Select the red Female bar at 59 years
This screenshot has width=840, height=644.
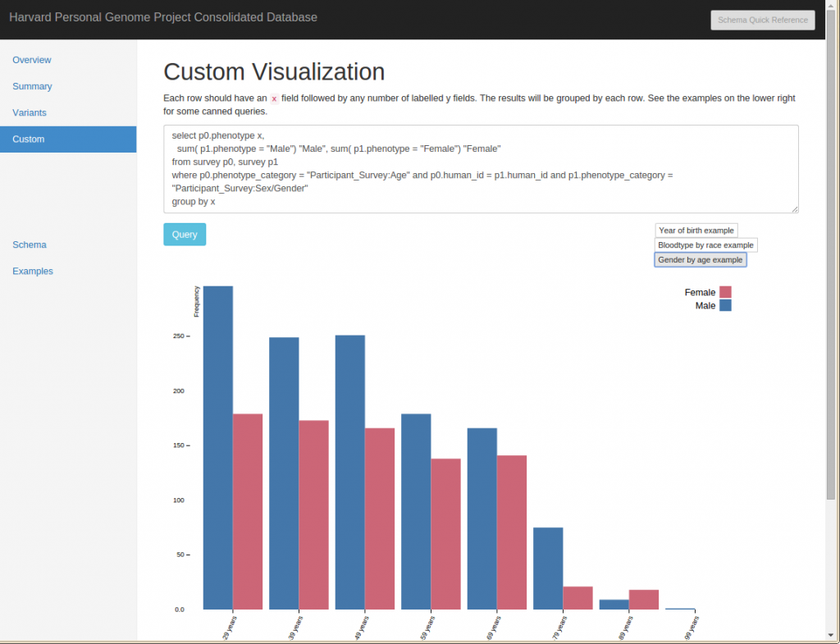(x=446, y=533)
